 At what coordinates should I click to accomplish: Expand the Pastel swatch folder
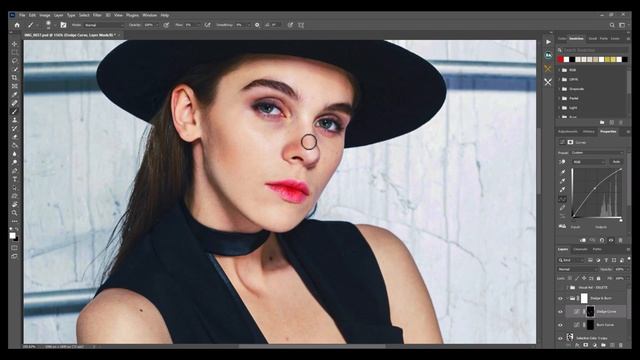pos(559,98)
